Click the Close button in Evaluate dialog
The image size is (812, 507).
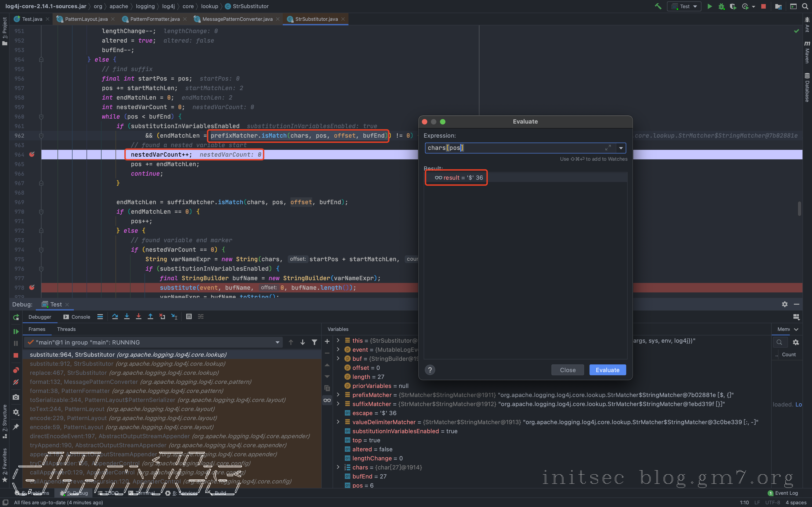(x=567, y=370)
